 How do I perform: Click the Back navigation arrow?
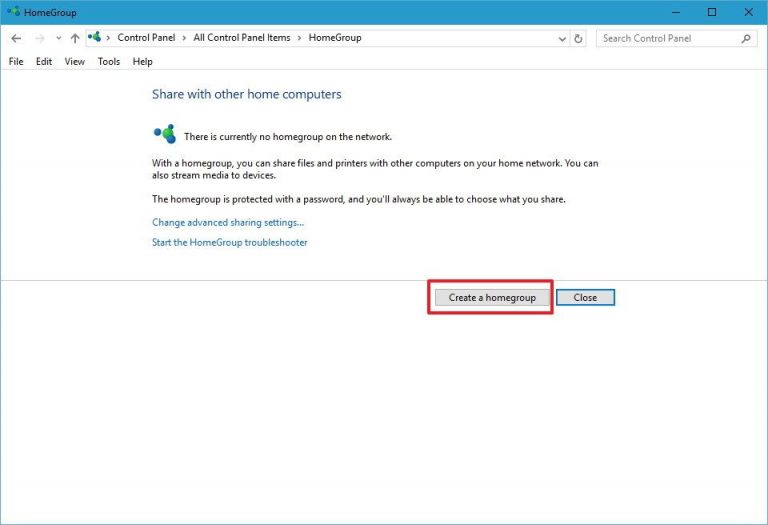[x=16, y=38]
